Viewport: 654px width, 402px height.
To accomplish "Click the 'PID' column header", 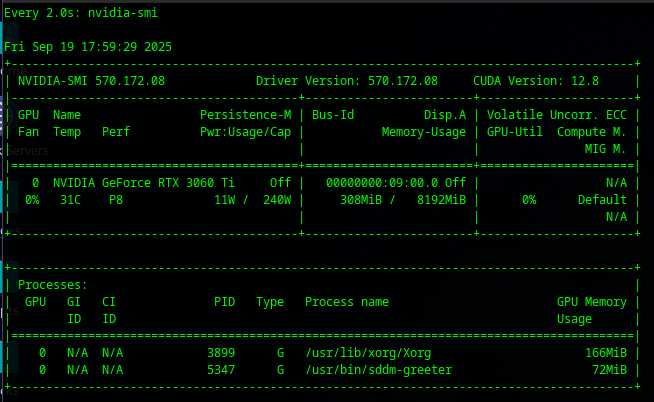I will [225, 302].
